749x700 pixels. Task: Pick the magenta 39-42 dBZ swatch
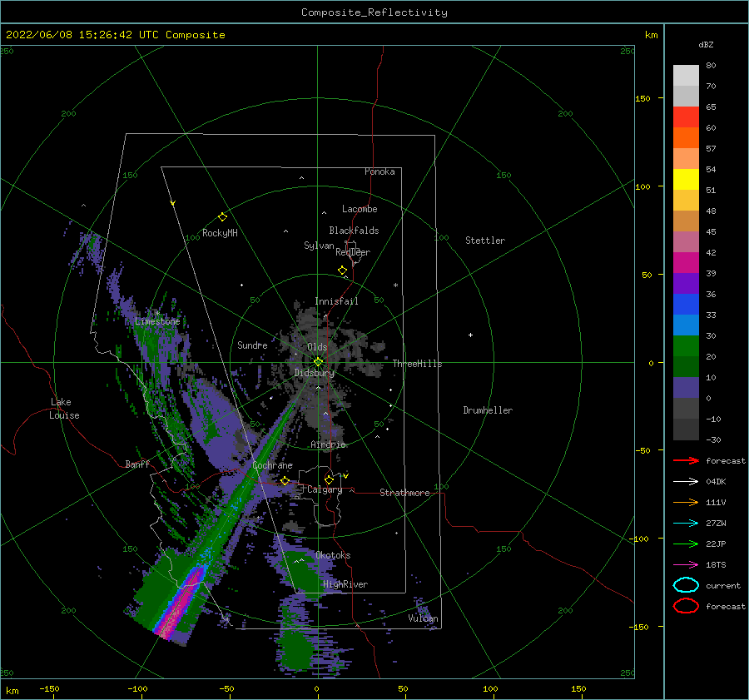click(x=686, y=263)
